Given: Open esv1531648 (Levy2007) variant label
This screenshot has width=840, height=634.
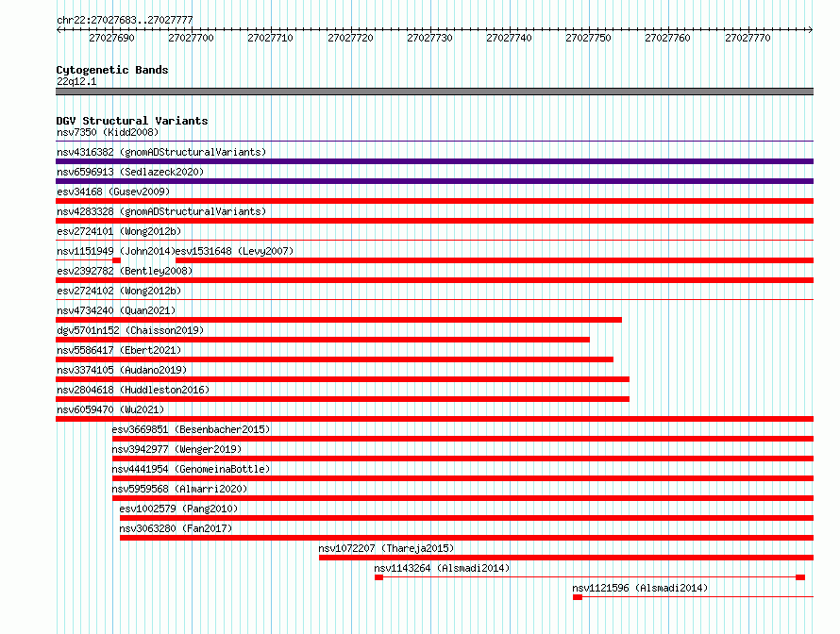Looking at the screenshot, I should pos(235,251).
